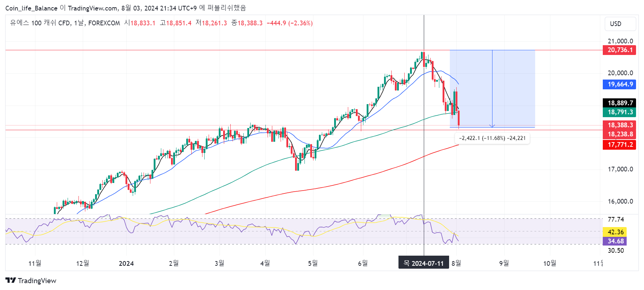The image size is (644, 290).
Task: Click the change value −444.9 (−2.36%)
Action: click(x=290, y=23)
